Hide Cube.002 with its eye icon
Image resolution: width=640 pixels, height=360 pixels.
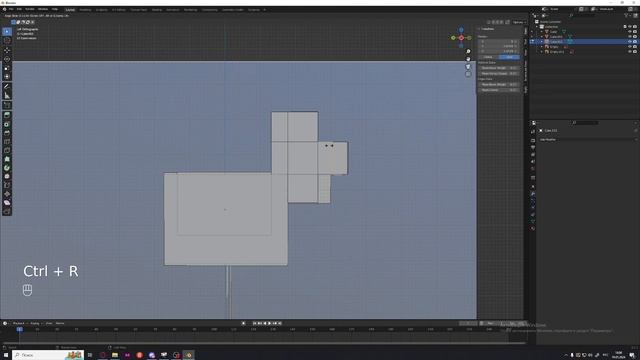(630, 42)
